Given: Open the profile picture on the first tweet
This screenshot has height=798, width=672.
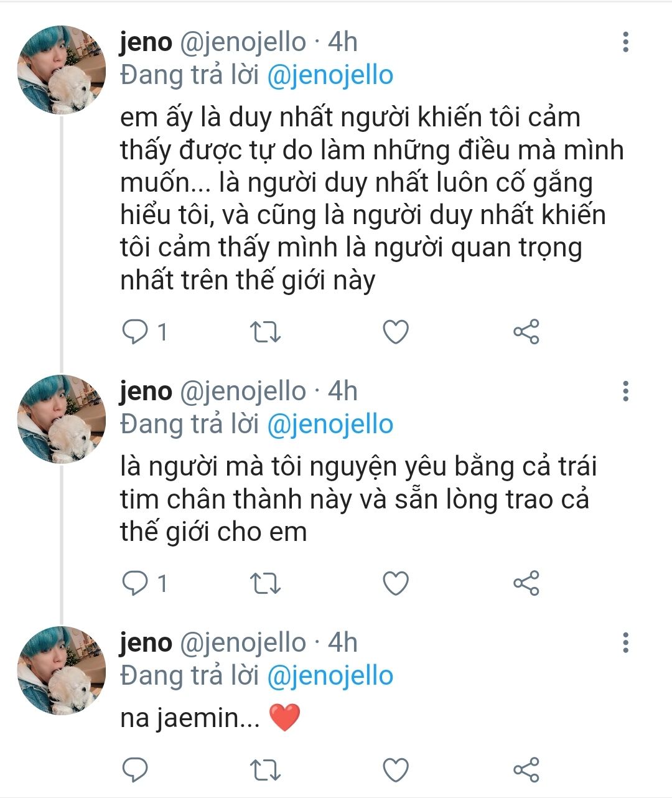Looking at the screenshot, I should click(x=61, y=70).
